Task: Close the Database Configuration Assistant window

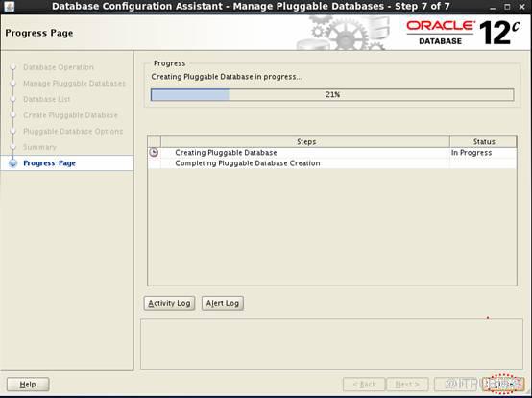Action: click(521, 7)
